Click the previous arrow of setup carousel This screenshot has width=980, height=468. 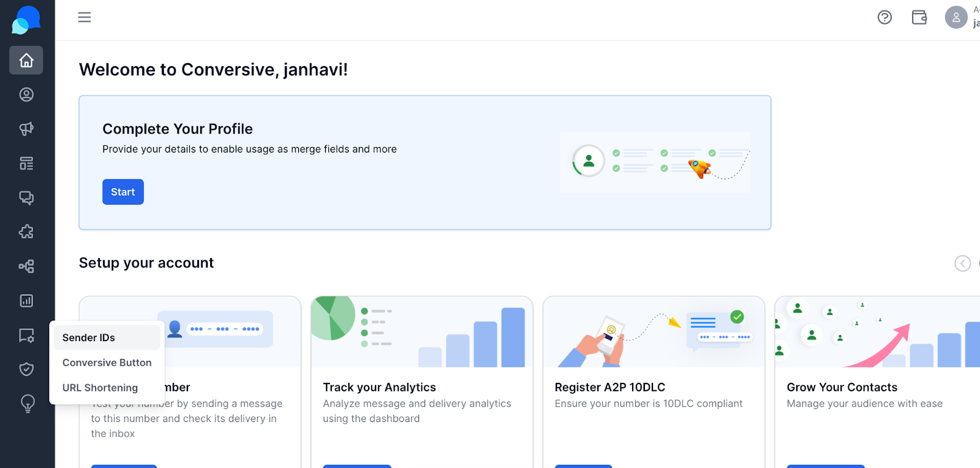click(963, 263)
